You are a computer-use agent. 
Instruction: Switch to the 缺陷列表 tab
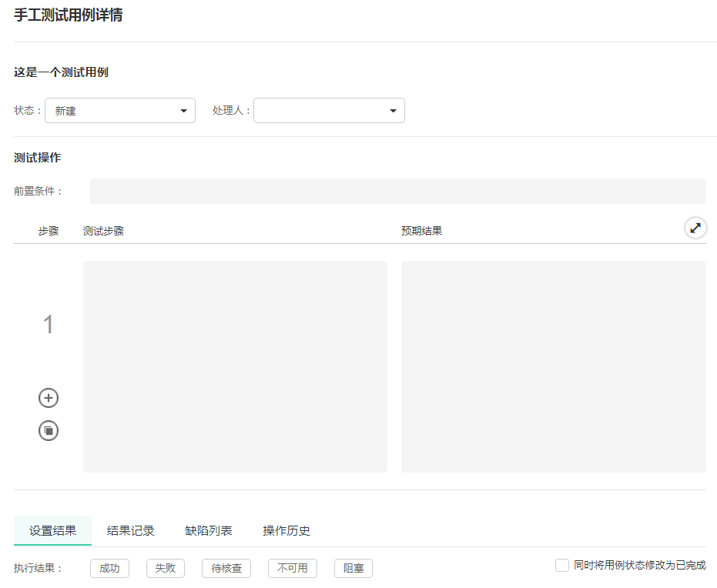click(208, 530)
